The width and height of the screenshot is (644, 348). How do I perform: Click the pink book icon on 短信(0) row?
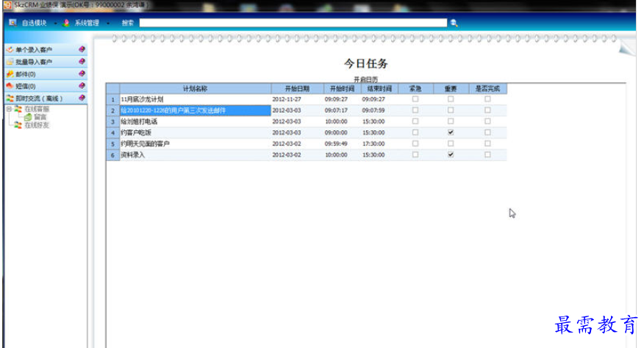click(x=82, y=86)
